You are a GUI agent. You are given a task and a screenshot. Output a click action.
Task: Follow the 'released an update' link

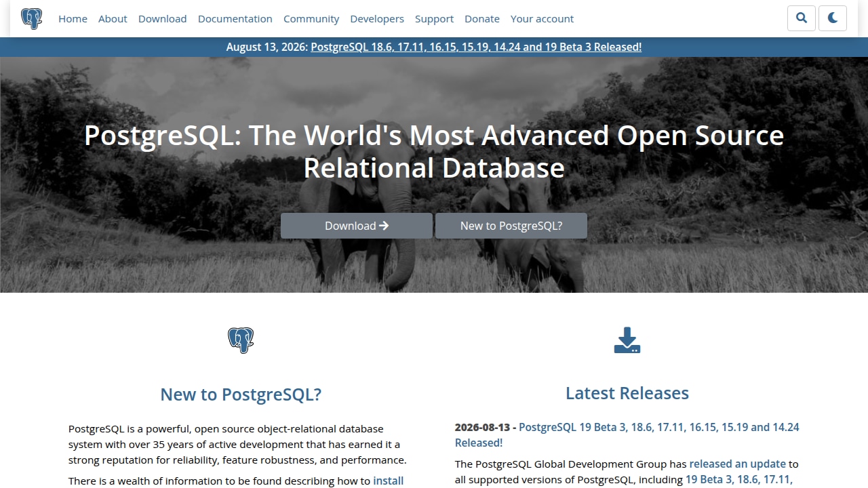coord(737,464)
